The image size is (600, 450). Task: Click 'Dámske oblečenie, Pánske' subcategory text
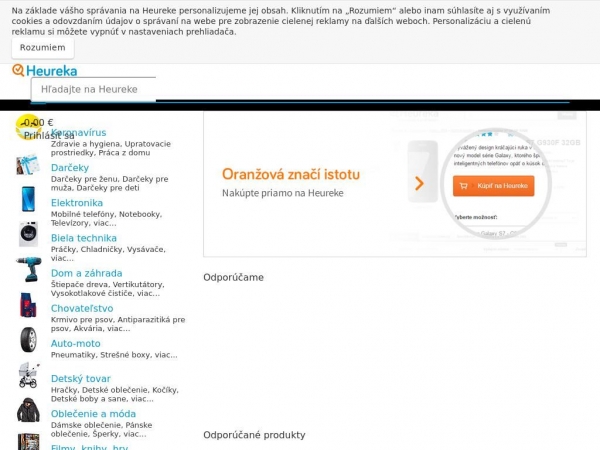coord(101,426)
